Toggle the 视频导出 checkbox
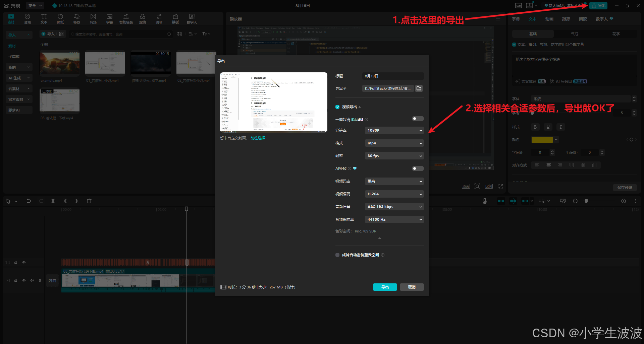This screenshot has height=344, width=644. point(337,107)
